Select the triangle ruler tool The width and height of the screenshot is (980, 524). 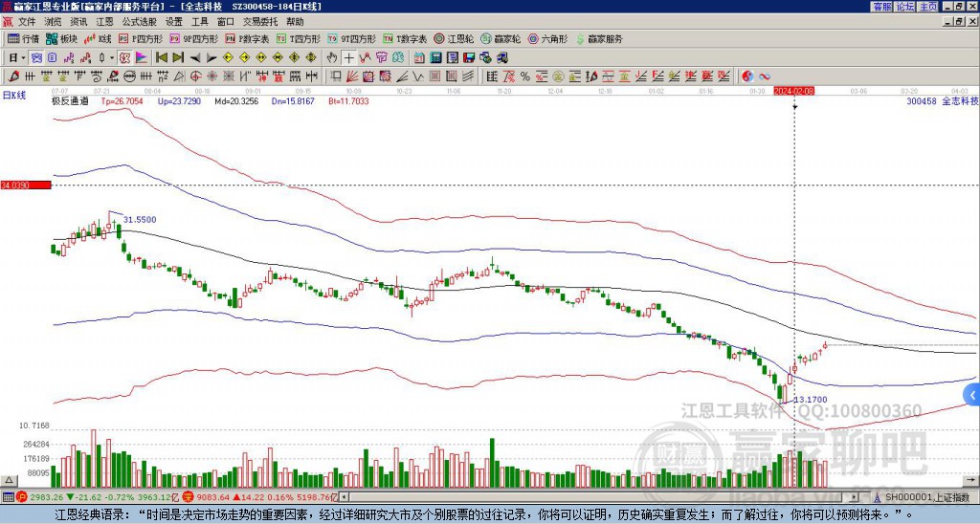click(x=179, y=76)
